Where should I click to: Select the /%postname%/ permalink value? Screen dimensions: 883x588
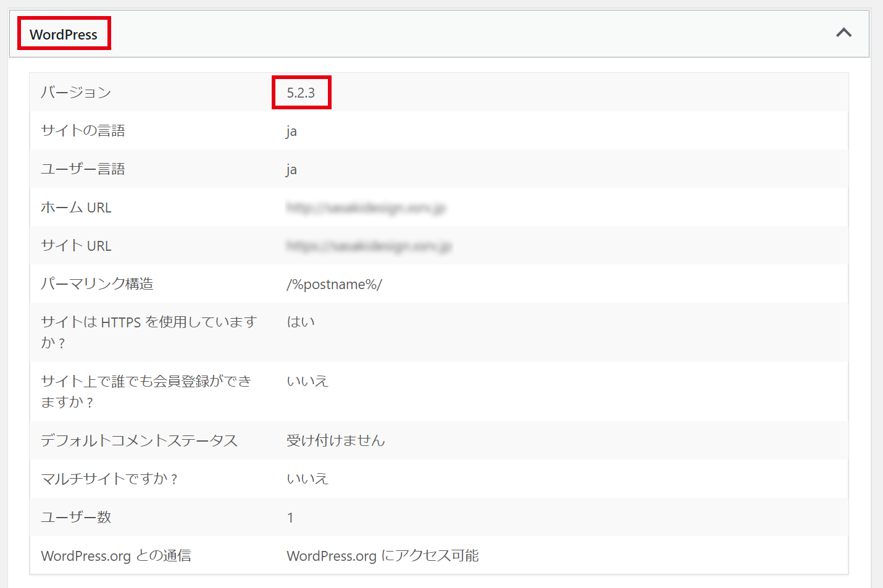[x=334, y=284]
